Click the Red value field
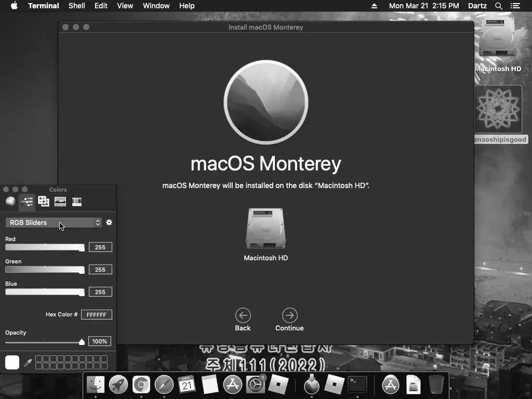 pos(100,247)
